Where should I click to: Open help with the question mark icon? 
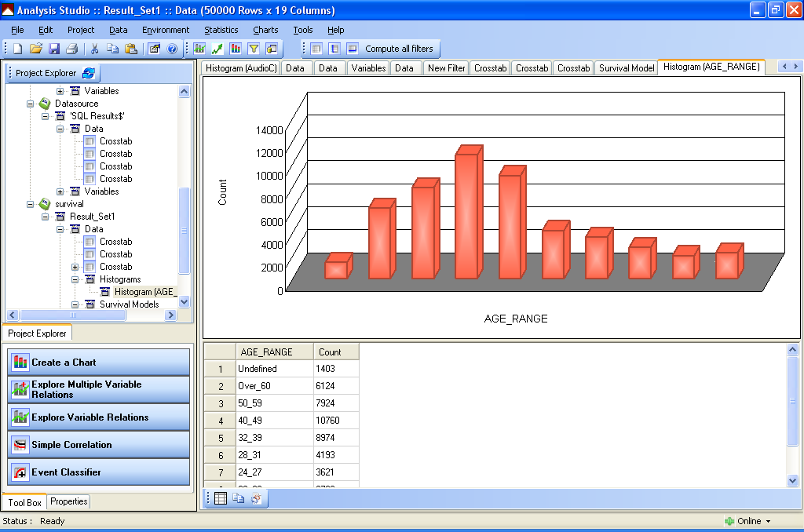click(172, 49)
